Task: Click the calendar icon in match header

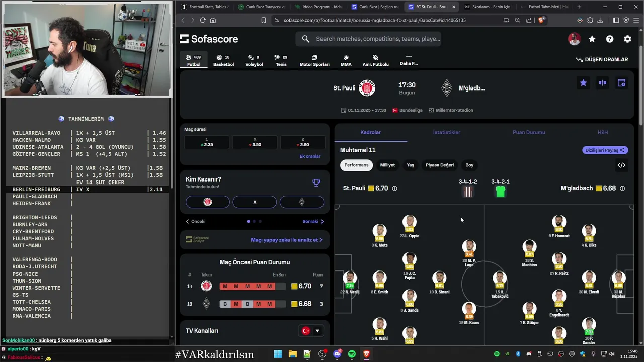Action: coord(621,83)
